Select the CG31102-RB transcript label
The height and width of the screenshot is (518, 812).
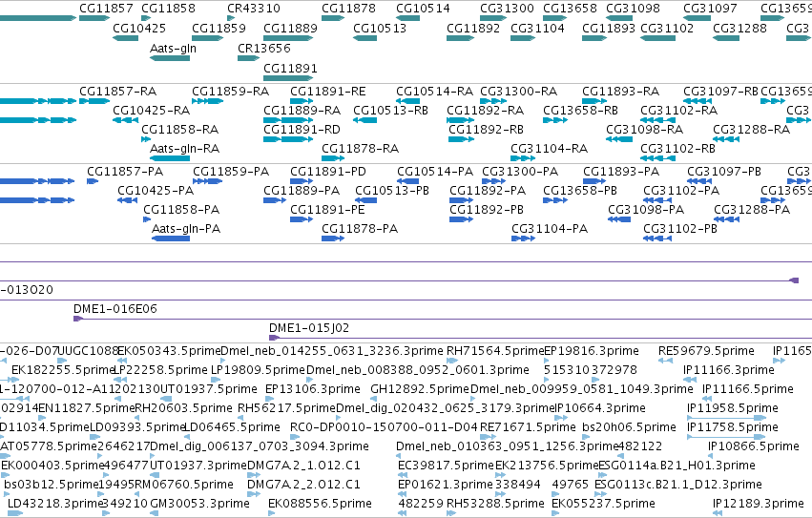point(677,149)
